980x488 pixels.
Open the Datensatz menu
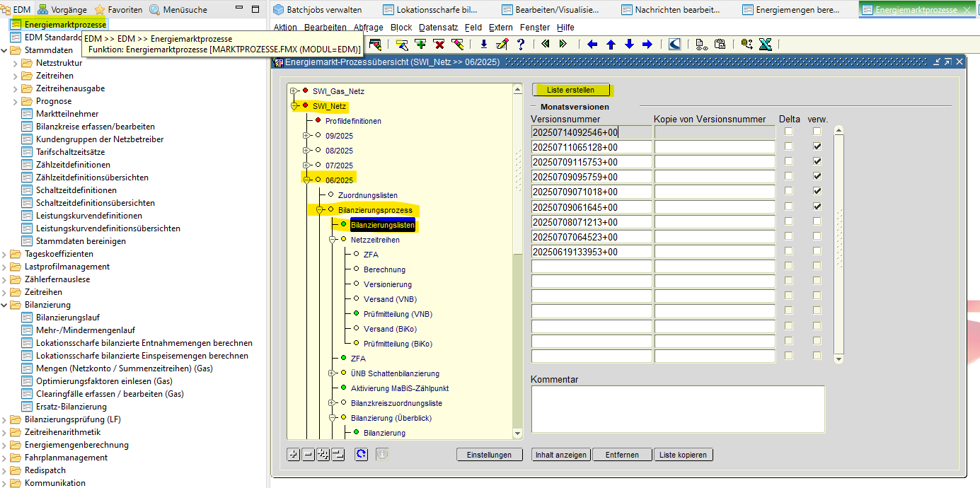pyautogui.click(x=438, y=27)
